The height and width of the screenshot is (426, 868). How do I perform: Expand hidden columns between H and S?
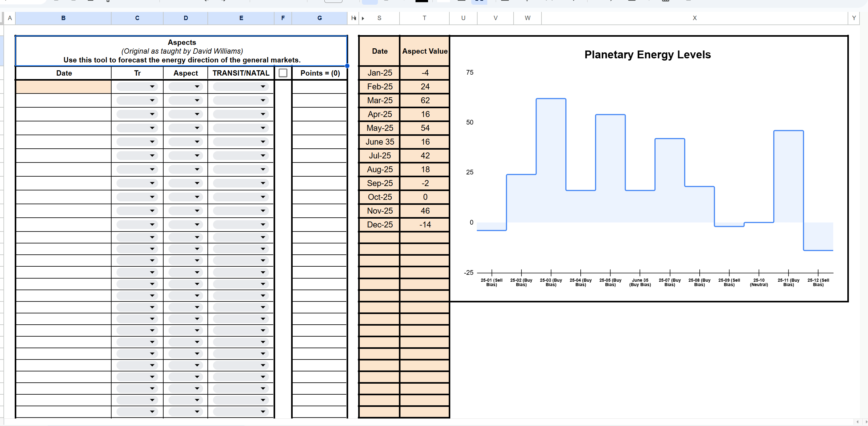(363, 18)
